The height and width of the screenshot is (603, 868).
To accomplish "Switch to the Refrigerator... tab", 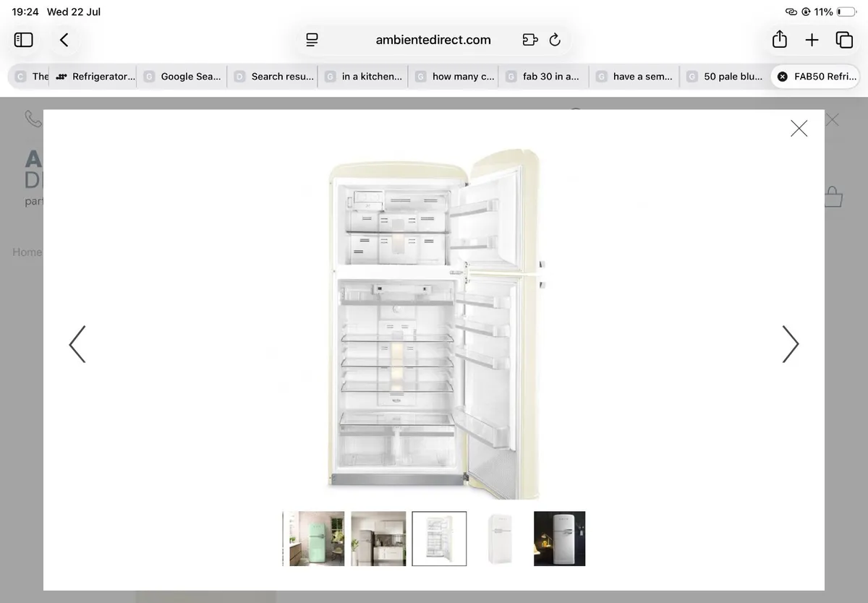I will (x=95, y=77).
